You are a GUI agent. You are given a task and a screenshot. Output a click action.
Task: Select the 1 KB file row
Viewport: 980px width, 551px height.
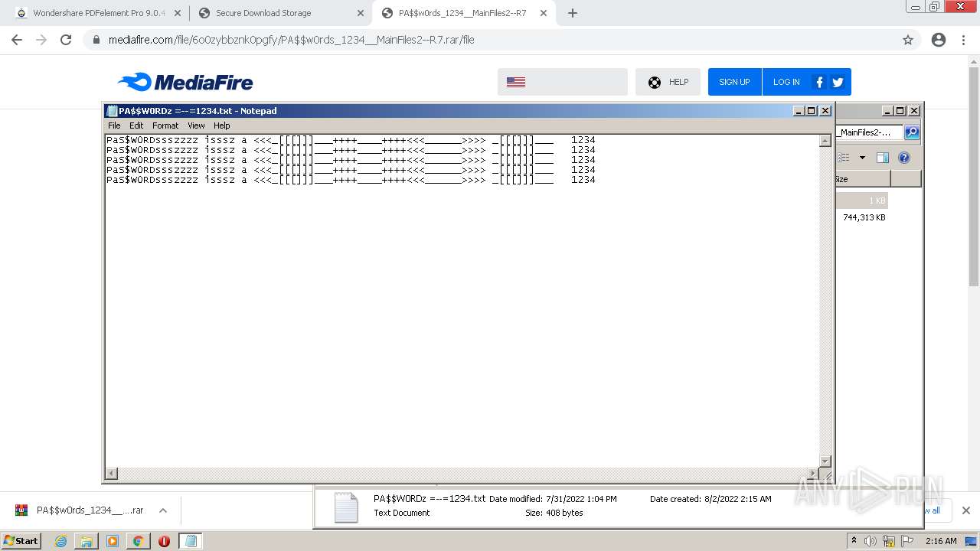(x=862, y=201)
